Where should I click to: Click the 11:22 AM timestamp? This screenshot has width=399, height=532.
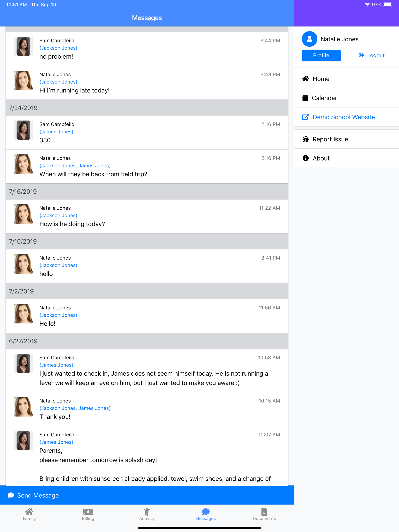269,208
